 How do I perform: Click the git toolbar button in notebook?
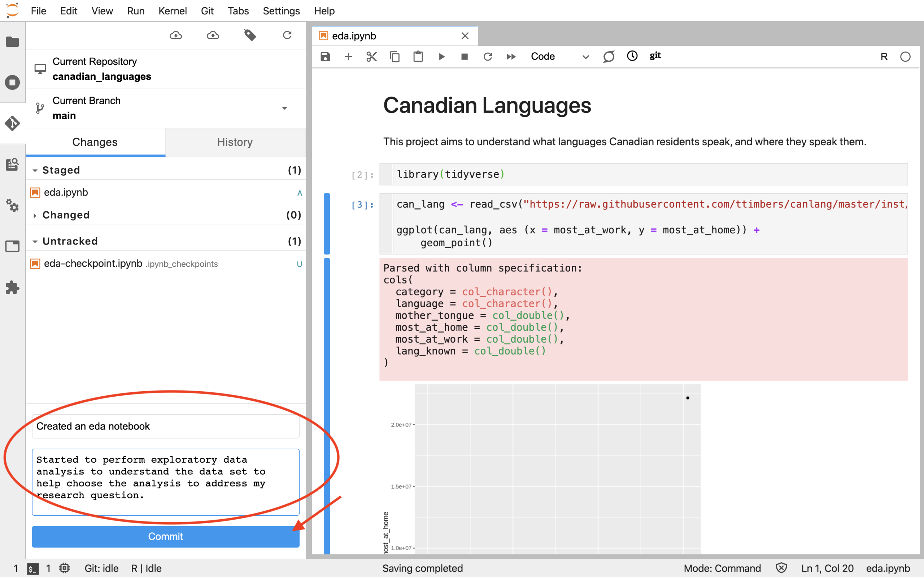pyautogui.click(x=655, y=56)
